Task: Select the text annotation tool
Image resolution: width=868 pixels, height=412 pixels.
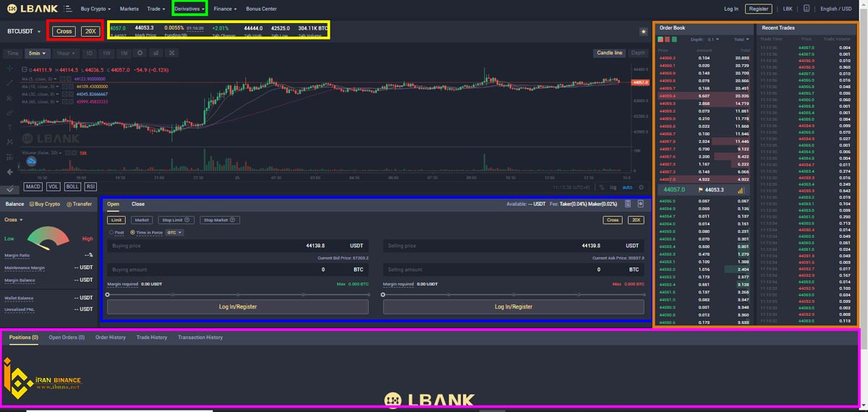Action: click(10, 127)
